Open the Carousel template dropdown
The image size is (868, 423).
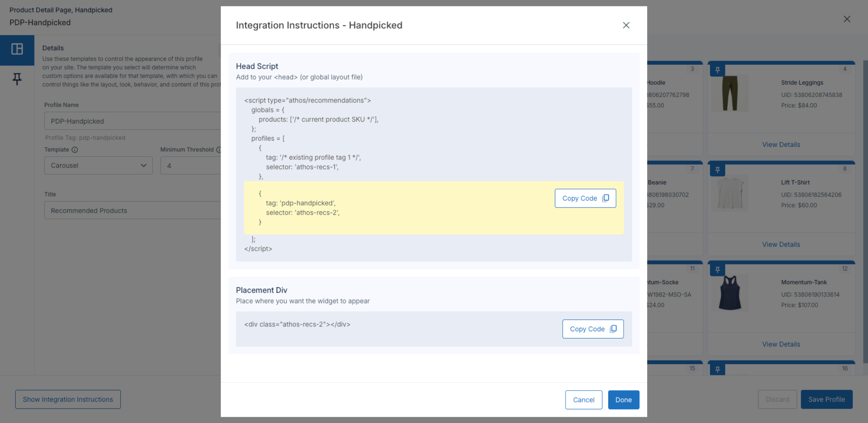point(98,166)
